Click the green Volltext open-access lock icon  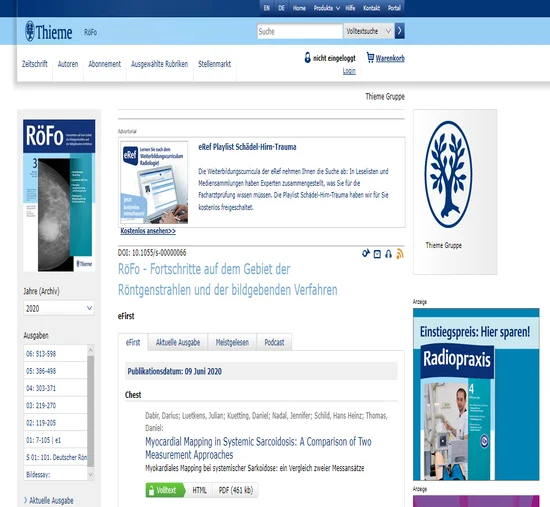click(151, 490)
